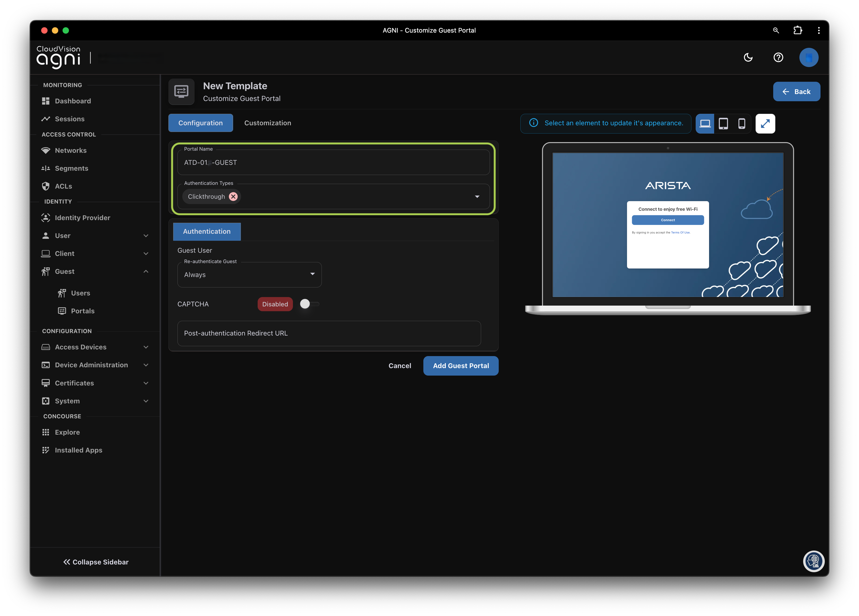The height and width of the screenshot is (616, 859).
Task: Click the browser extensions puzzle icon
Action: [798, 30]
